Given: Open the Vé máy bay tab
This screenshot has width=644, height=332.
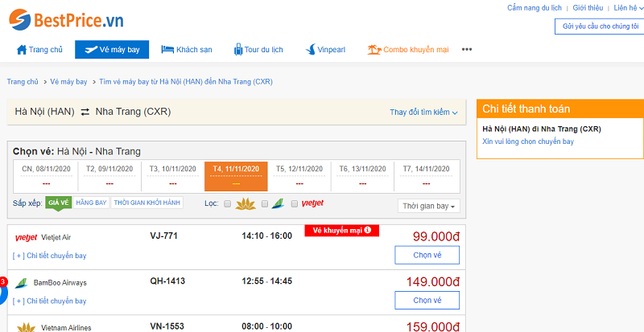Looking at the screenshot, I should pos(112,50).
